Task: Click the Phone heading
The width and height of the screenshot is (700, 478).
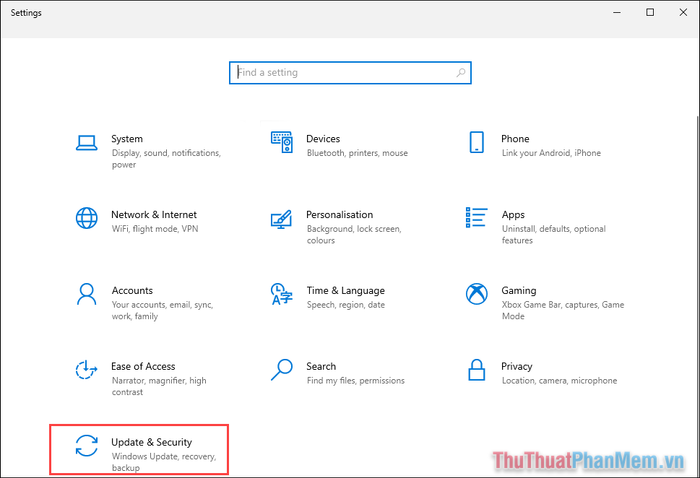Action: click(515, 139)
